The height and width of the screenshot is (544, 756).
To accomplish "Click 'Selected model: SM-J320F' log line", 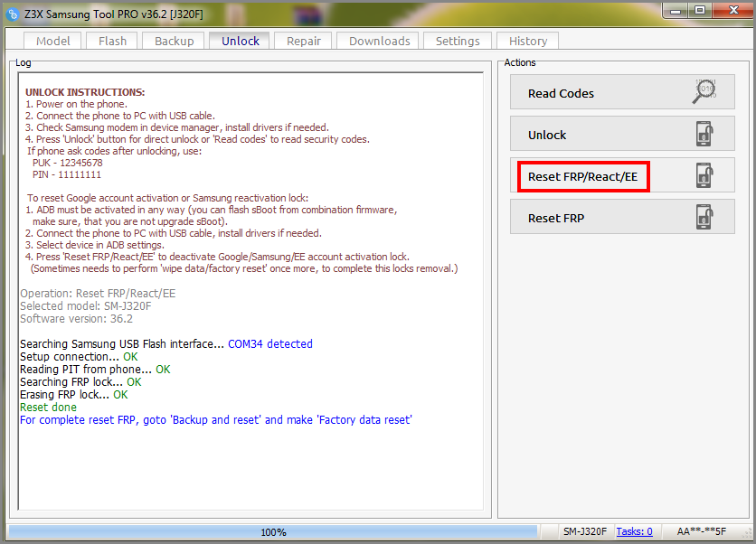I will point(86,306).
